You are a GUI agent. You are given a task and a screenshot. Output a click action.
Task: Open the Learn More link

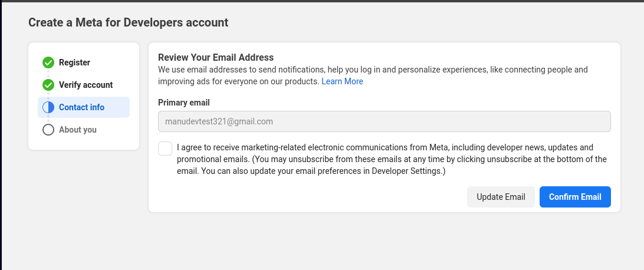[x=342, y=81]
